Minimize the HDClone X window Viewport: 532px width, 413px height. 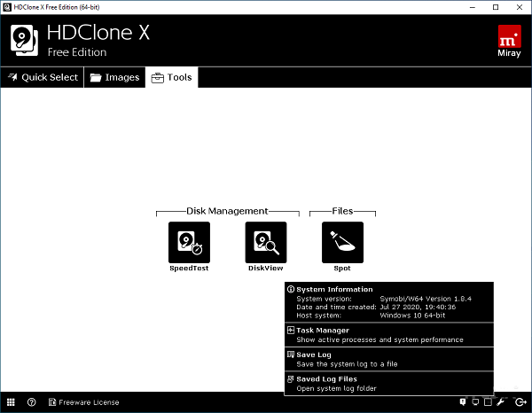473,7
